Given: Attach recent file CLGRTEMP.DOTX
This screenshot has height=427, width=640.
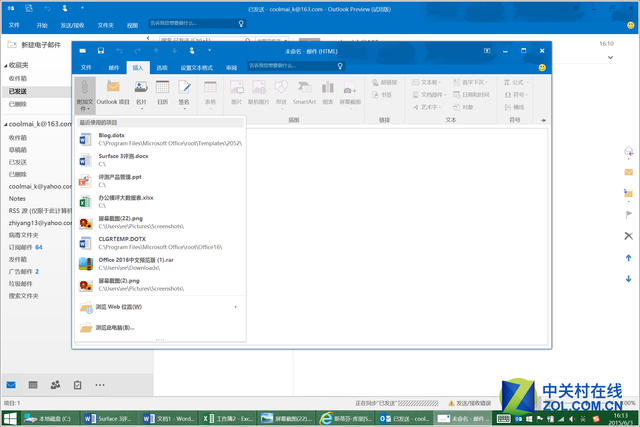Looking at the screenshot, I should 160,243.
